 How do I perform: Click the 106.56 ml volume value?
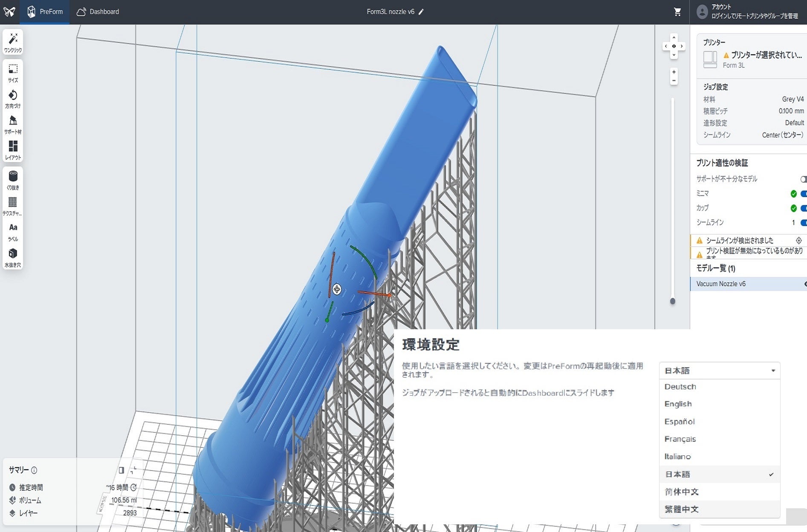tap(124, 500)
